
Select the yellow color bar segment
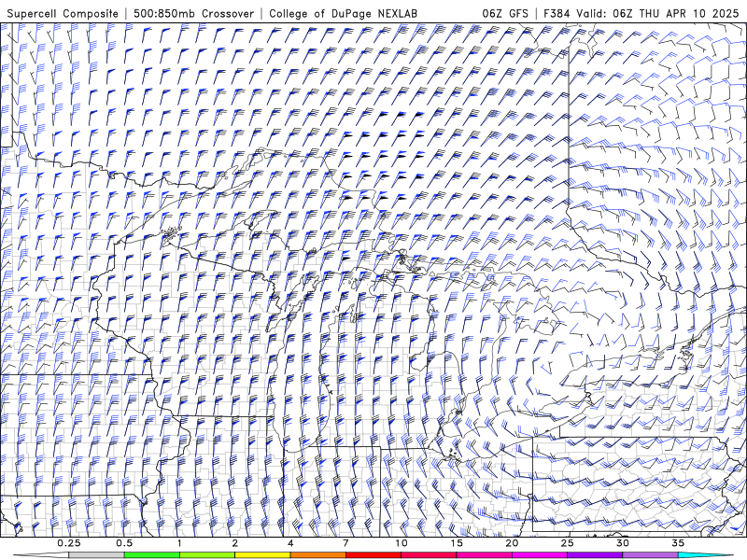click(262, 555)
